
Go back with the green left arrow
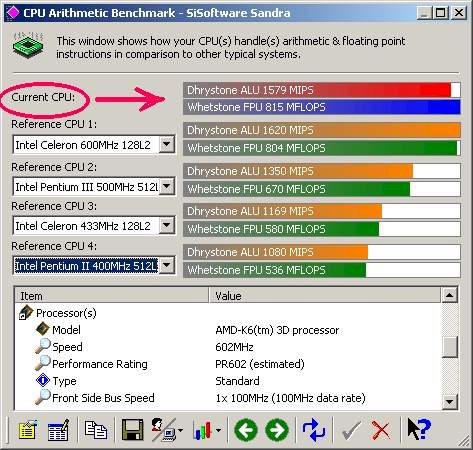(246, 430)
